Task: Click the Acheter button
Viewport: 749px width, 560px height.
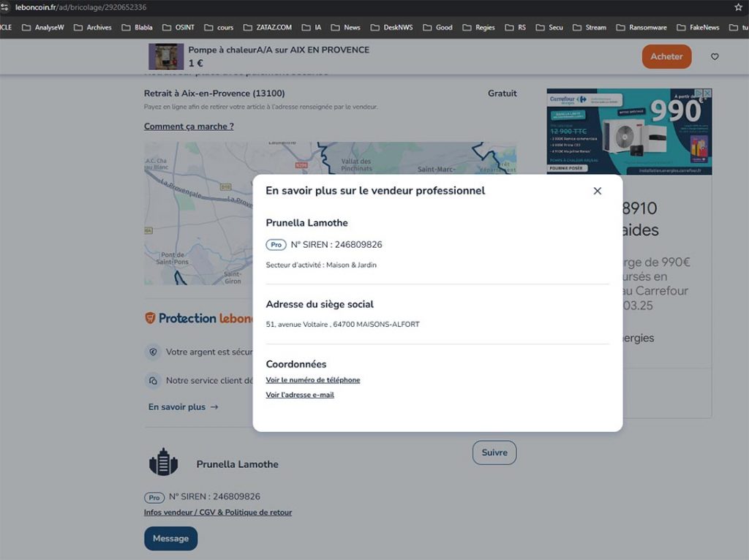Action: [x=666, y=56]
